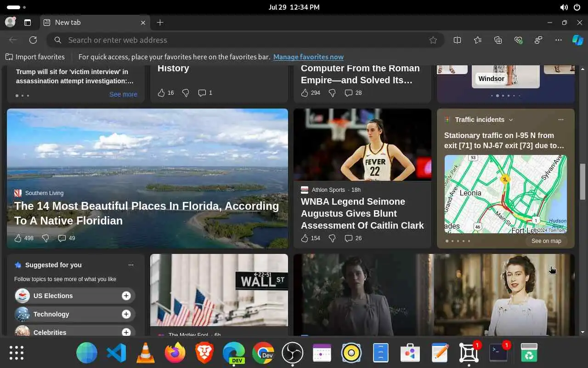The width and height of the screenshot is (588, 368).
Task: Open the date and time menu
Action: pyautogui.click(x=294, y=7)
